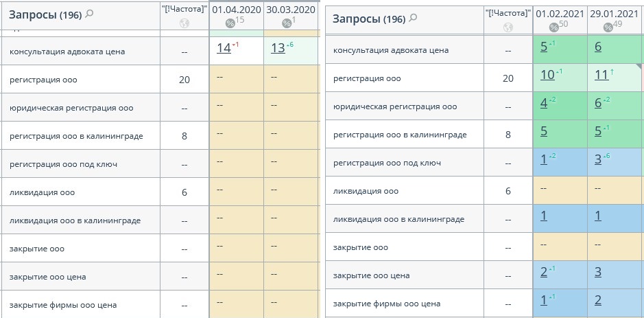Select ликвидация ооо в калининграде in 2020 table

[75, 220]
